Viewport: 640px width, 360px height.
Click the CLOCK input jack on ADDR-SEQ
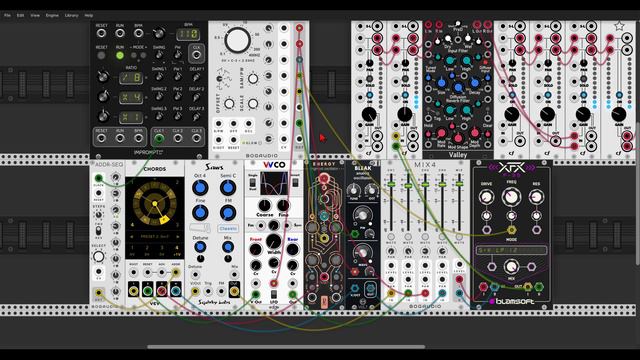(x=98, y=178)
